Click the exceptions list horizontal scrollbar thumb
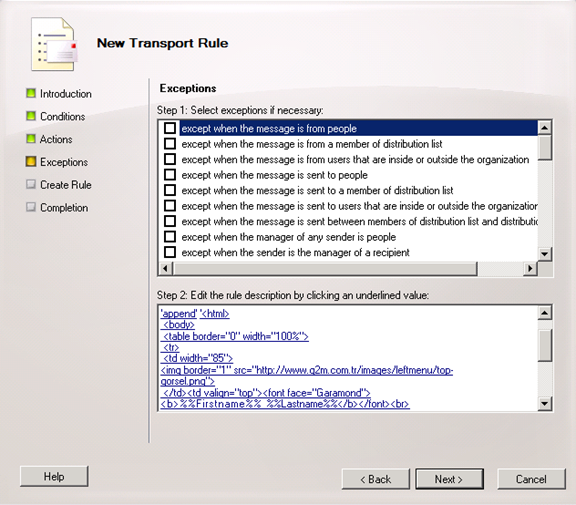 pos(325,268)
